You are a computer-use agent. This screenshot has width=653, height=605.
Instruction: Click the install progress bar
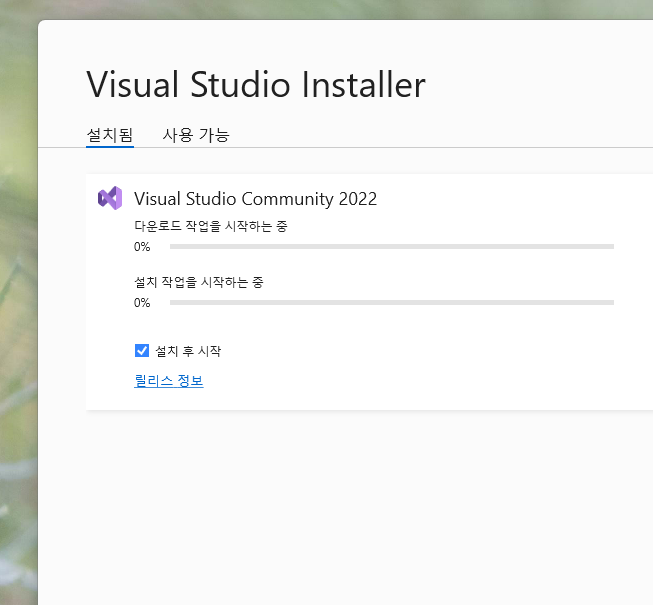click(392, 302)
